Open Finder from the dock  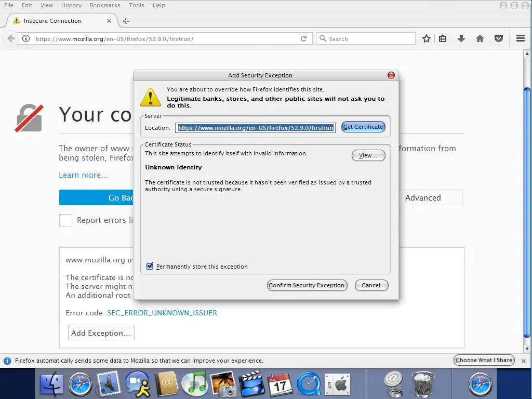tap(51, 385)
